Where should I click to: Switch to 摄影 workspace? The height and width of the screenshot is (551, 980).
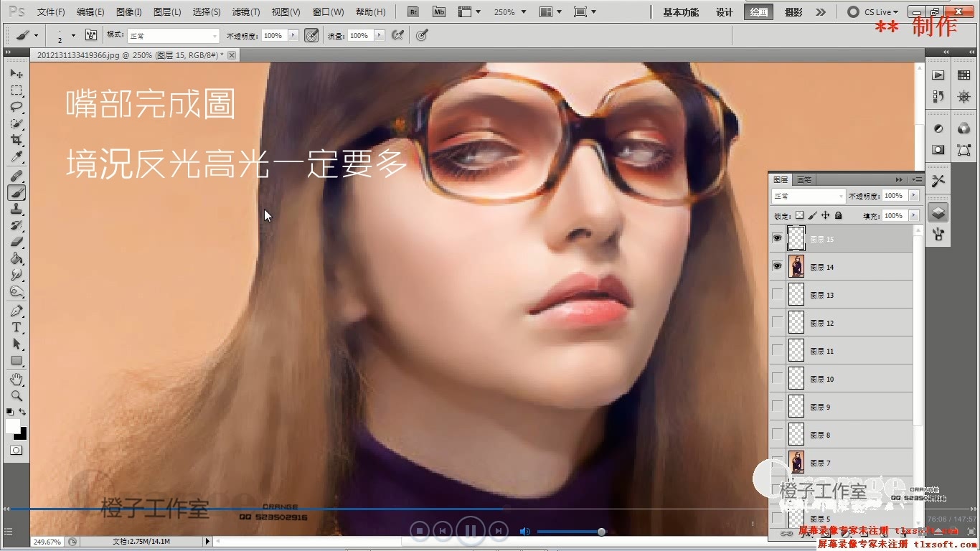tap(793, 12)
